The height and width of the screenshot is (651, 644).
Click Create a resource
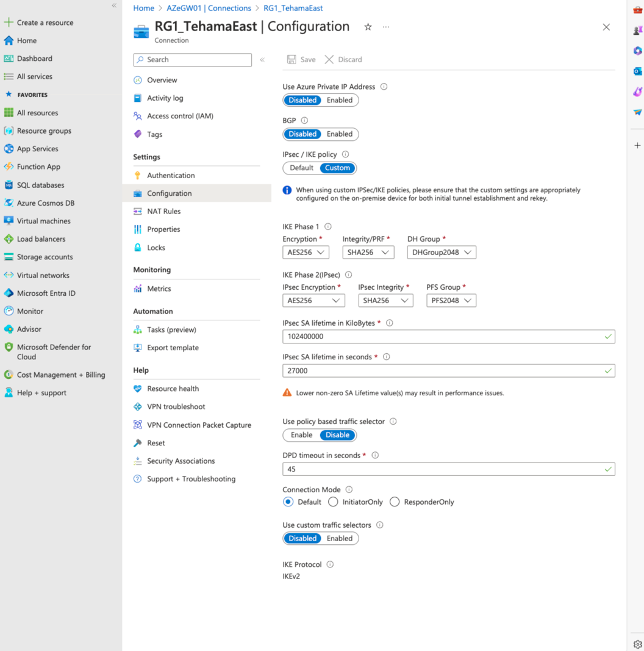click(45, 23)
